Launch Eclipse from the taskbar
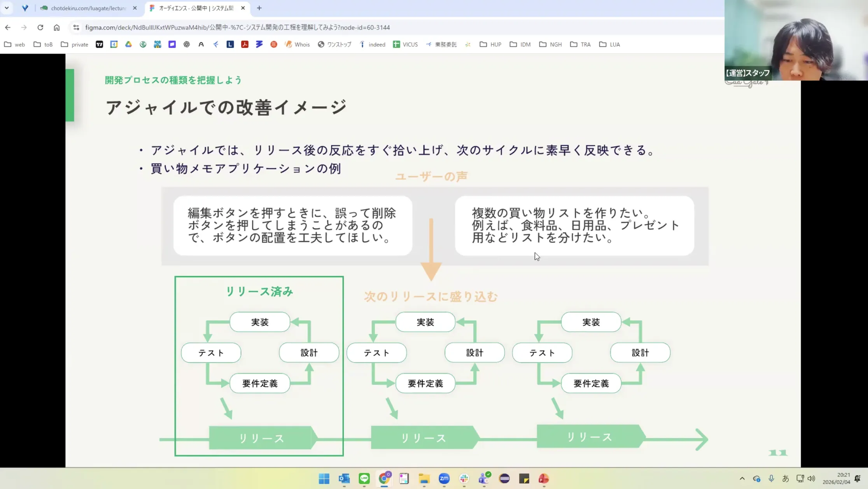 coord(504,479)
